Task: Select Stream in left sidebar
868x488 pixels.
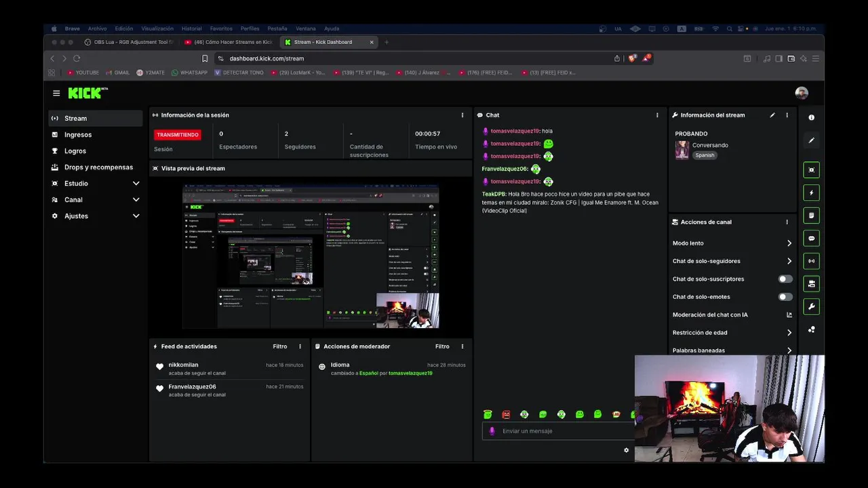Action: click(95, 119)
